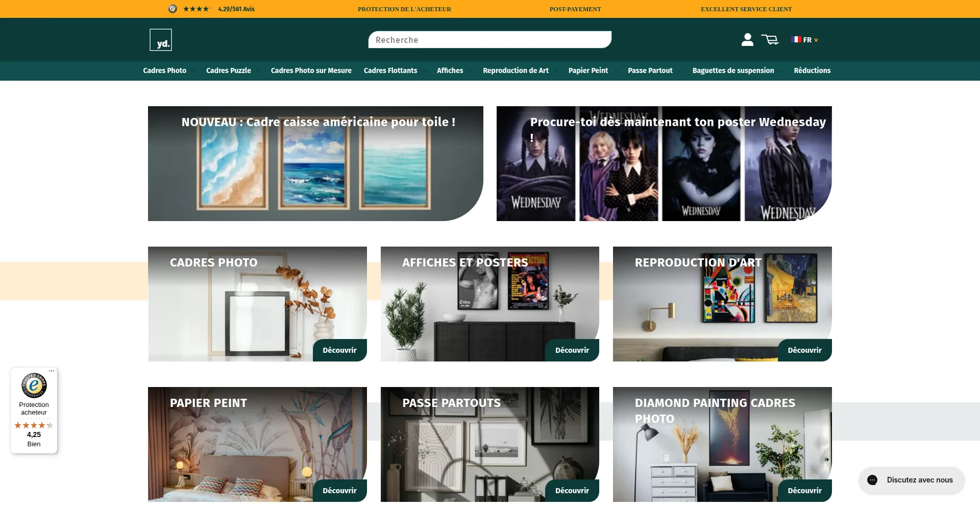
Task: Expand the Cadres Photo menu chevron
Action: click(193, 71)
